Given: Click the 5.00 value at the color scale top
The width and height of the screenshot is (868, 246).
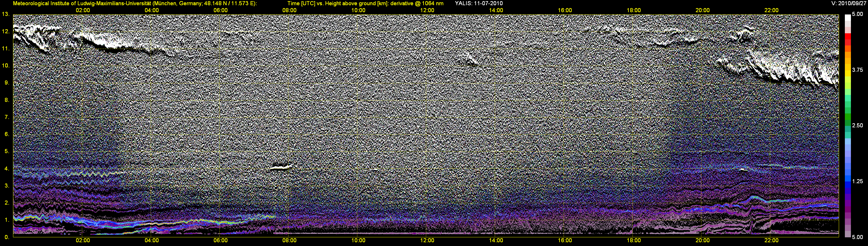Looking at the screenshot, I should pyautogui.click(x=858, y=14).
